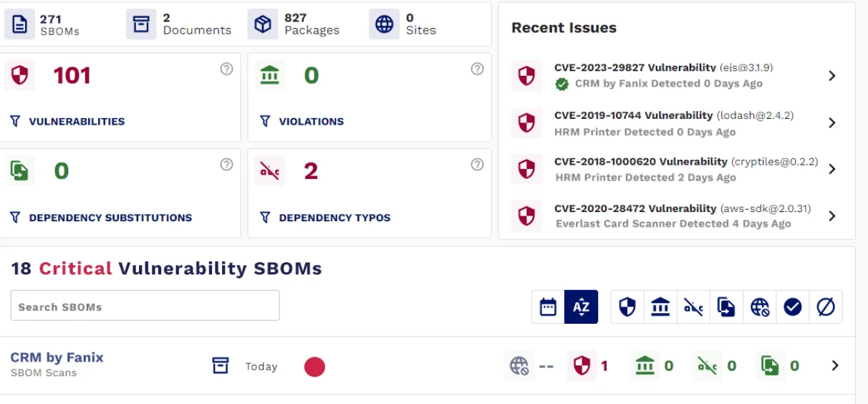The image size is (868, 404).
Task: Toggle alphabetical A-Z sort button
Action: (581, 307)
